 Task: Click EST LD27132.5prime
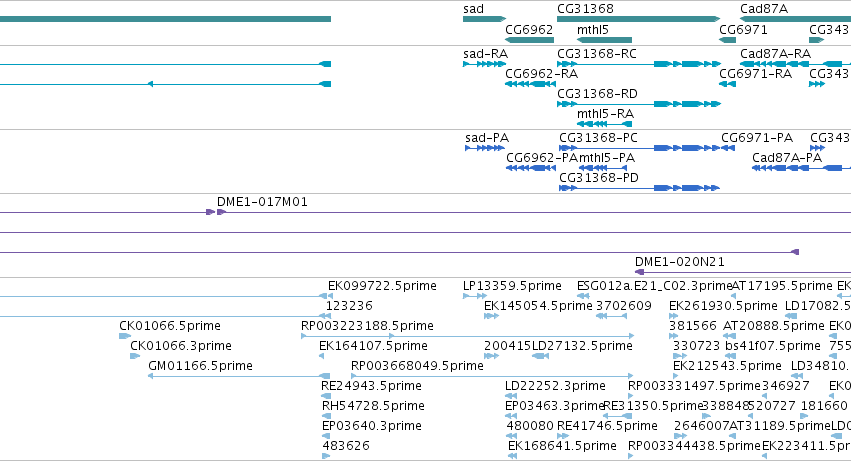pyautogui.click(x=582, y=346)
